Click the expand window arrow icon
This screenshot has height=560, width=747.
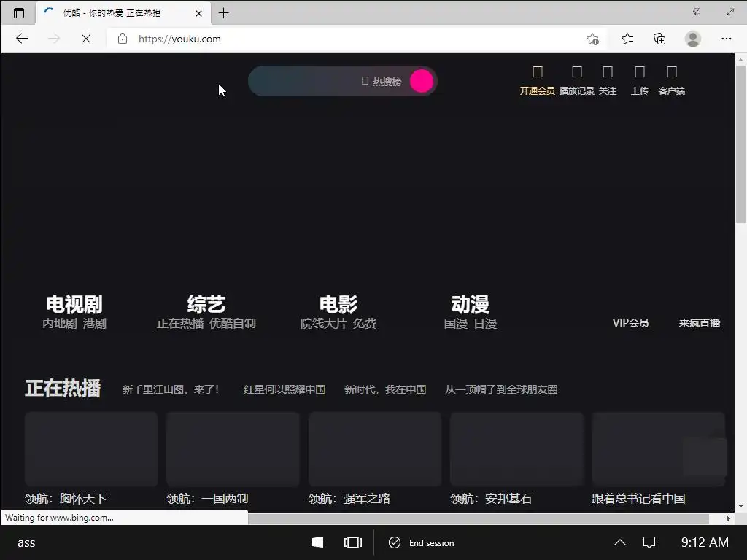point(729,12)
